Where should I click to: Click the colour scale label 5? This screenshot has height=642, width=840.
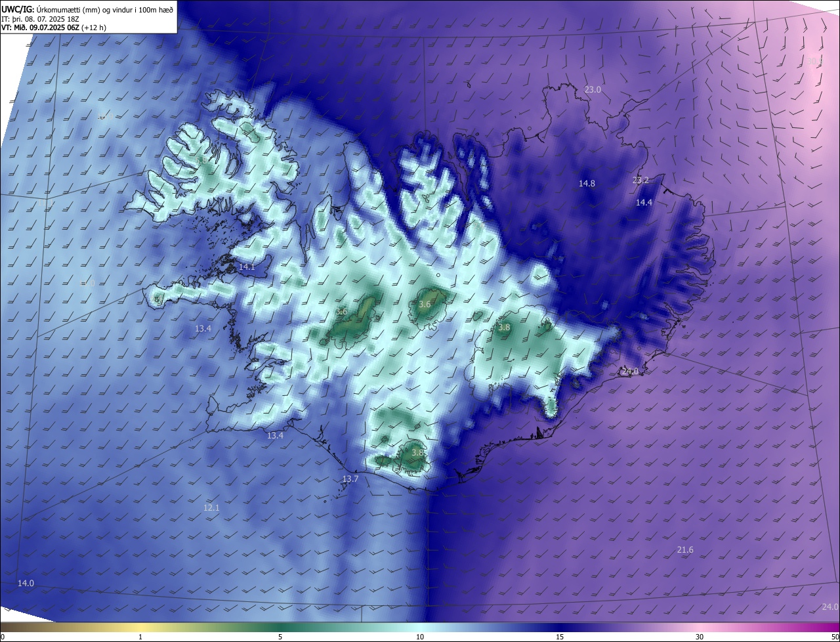pyautogui.click(x=280, y=637)
